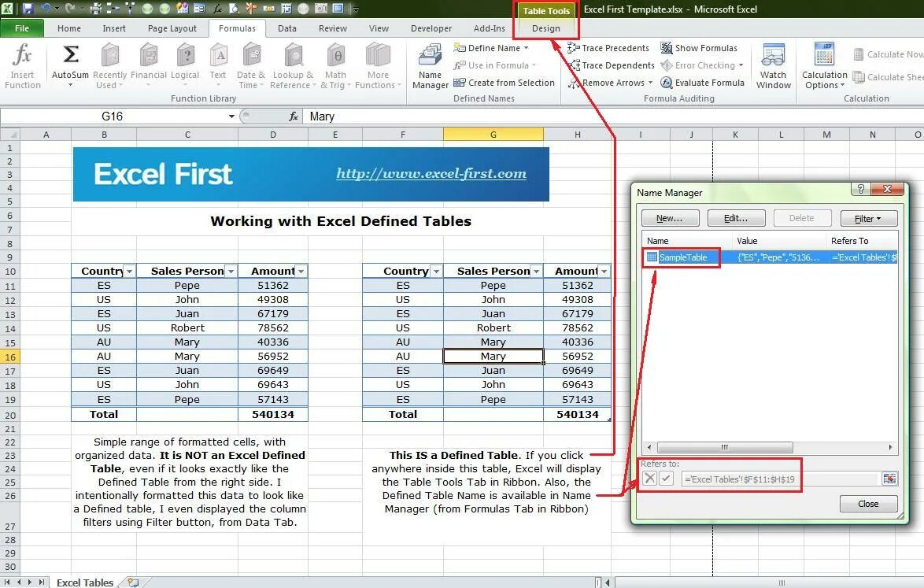Click Name Manager horizontal scrollbar
924x588 pixels.
click(x=725, y=447)
